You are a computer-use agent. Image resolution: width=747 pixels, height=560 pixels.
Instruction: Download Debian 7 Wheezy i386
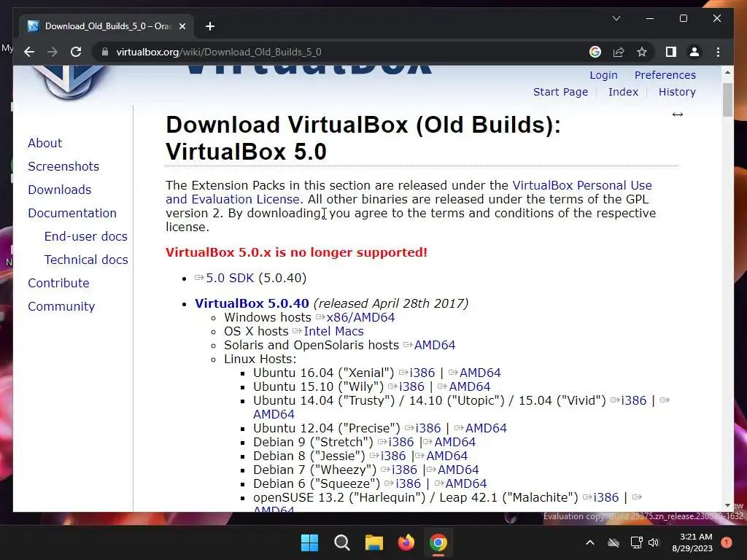[x=404, y=469]
